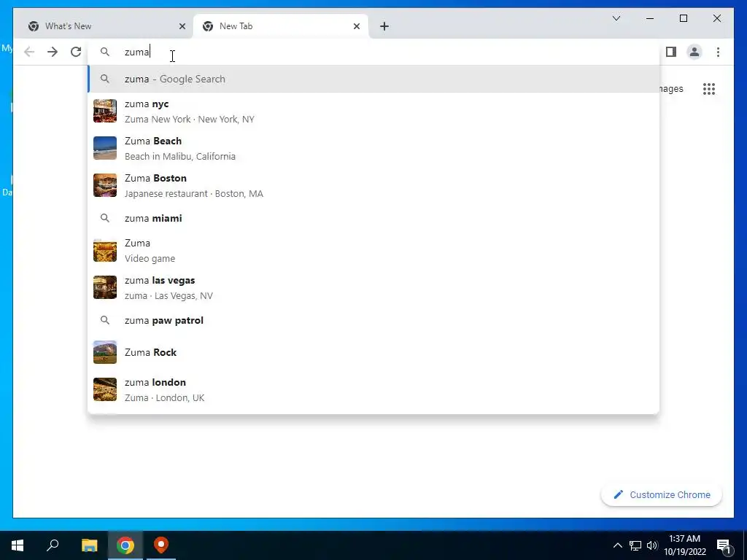Click the browser Forward arrow
Image resolution: width=747 pixels, height=560 pixels.
click(53, 52)
